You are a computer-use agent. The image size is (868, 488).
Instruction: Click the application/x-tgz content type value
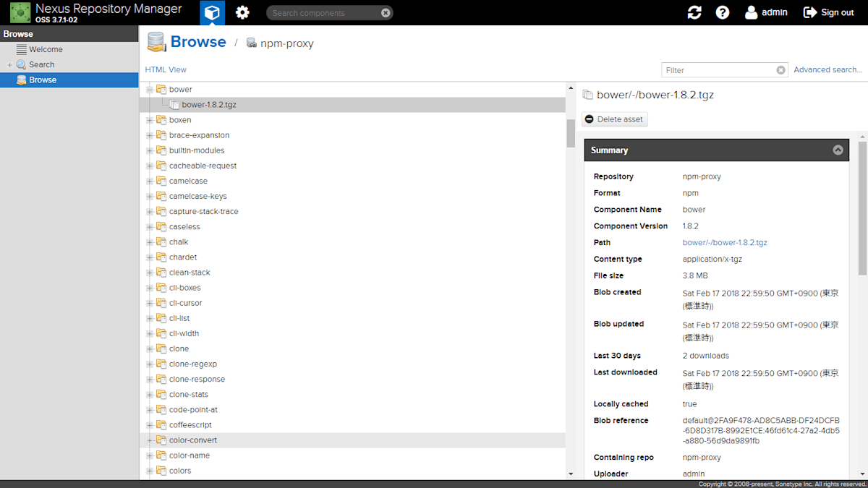pos(712,260)
